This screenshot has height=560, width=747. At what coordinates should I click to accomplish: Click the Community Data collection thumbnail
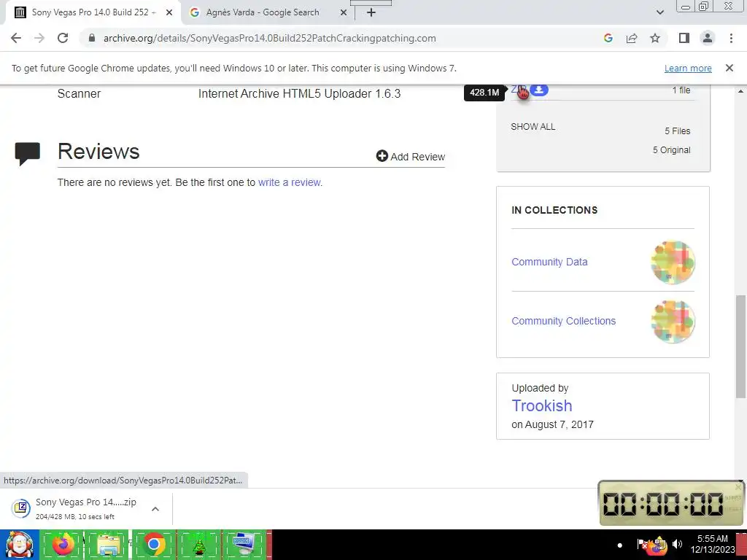coord(673,262)
